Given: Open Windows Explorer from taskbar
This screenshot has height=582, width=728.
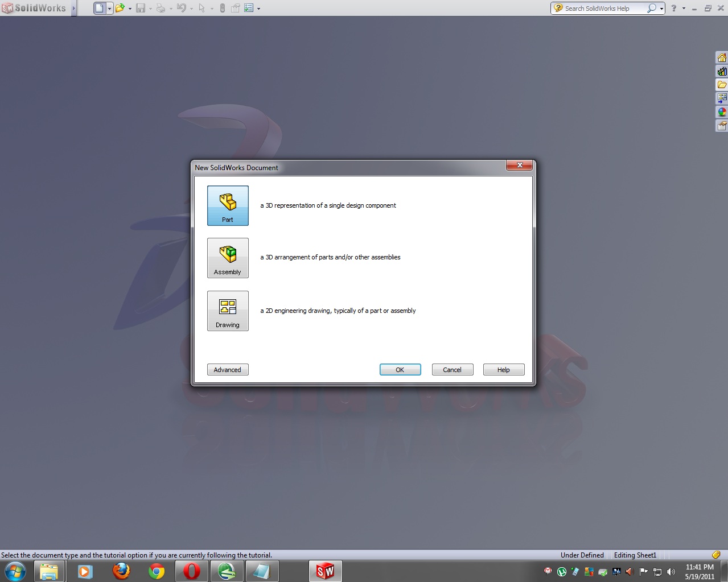Looking at the screenshot, I should click(50, 571).
